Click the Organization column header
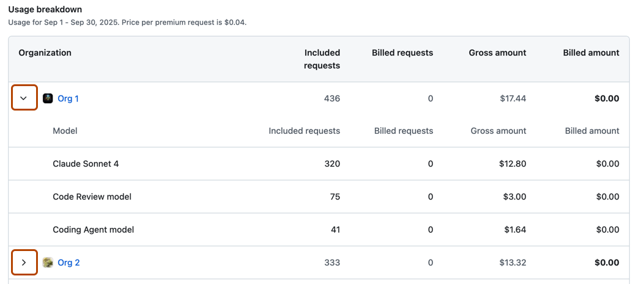644x284 pixels. [x=45, y=53]
